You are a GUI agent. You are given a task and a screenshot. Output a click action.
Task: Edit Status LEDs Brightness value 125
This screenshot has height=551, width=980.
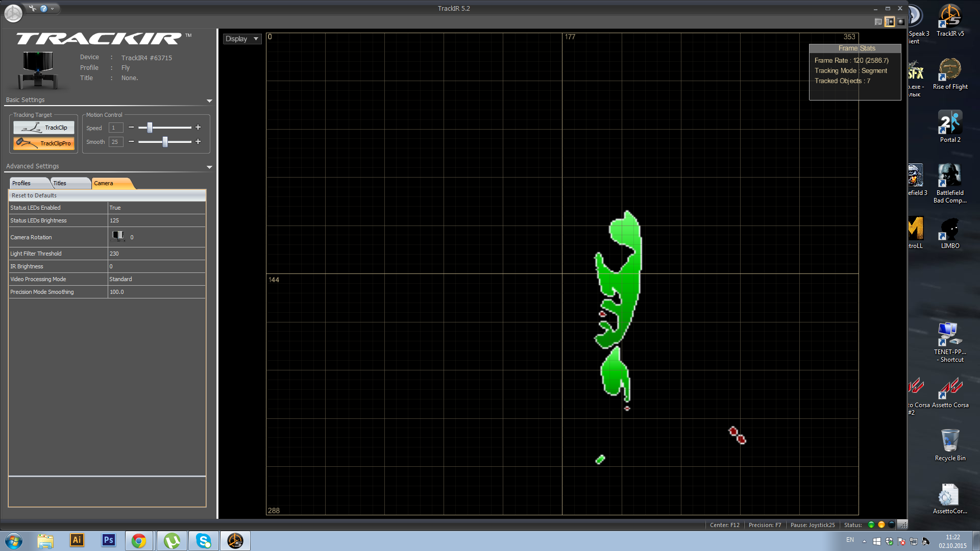(x=156, y=220)
